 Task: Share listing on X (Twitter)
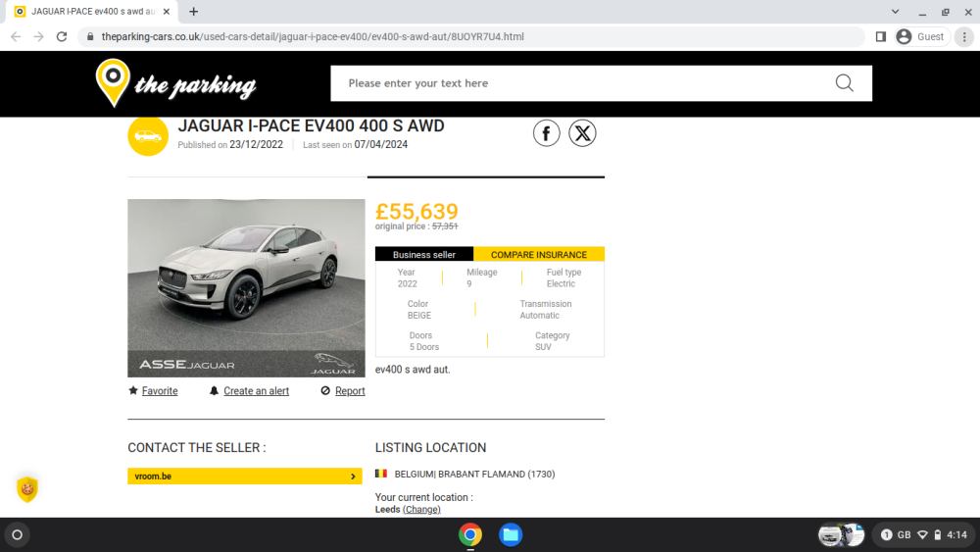click(x=582, y=133)
